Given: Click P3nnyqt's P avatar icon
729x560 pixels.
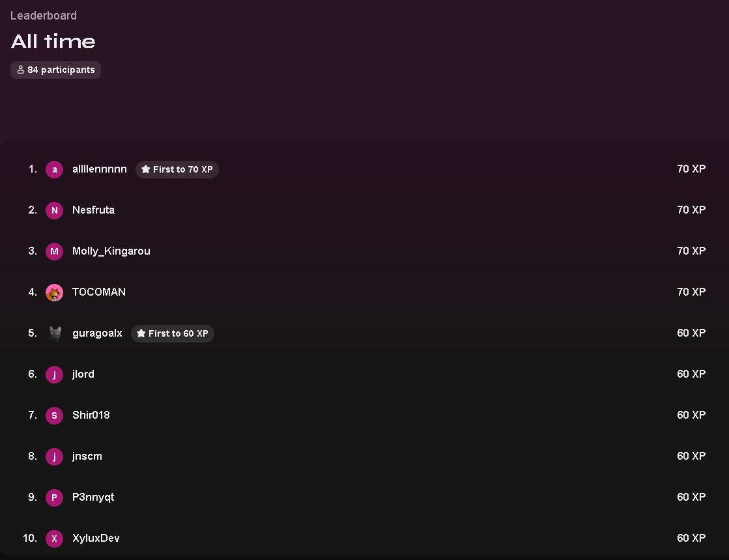Looking at the screenshot, I should 54,497.
